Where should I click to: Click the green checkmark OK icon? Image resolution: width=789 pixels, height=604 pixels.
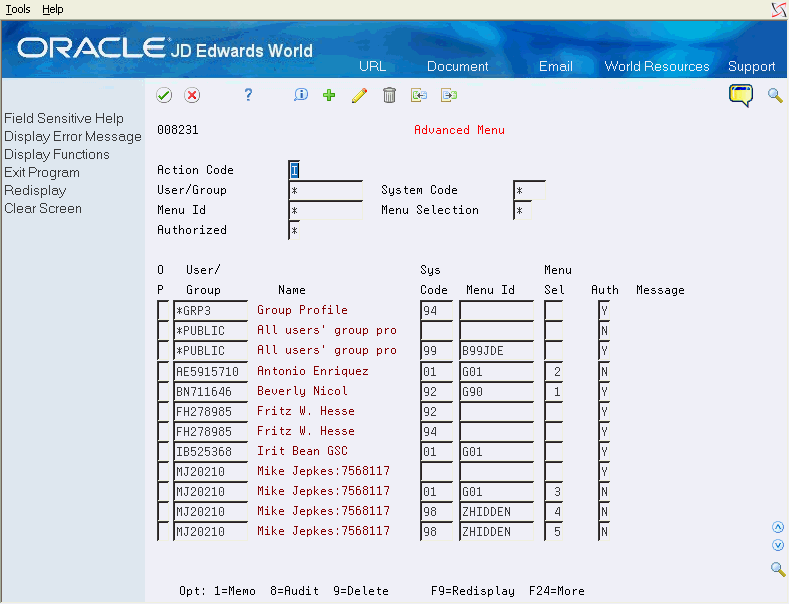click(164, 95)
